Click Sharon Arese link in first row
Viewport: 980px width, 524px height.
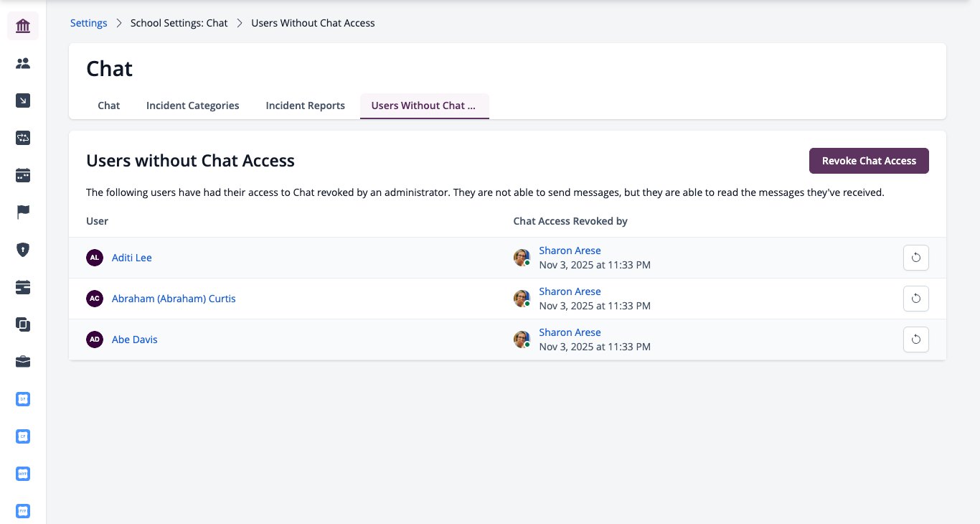(x=570, y=251)
